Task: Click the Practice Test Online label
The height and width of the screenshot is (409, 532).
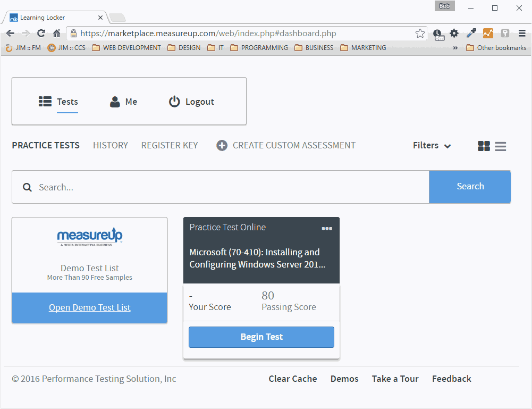Action: point(227,228)
